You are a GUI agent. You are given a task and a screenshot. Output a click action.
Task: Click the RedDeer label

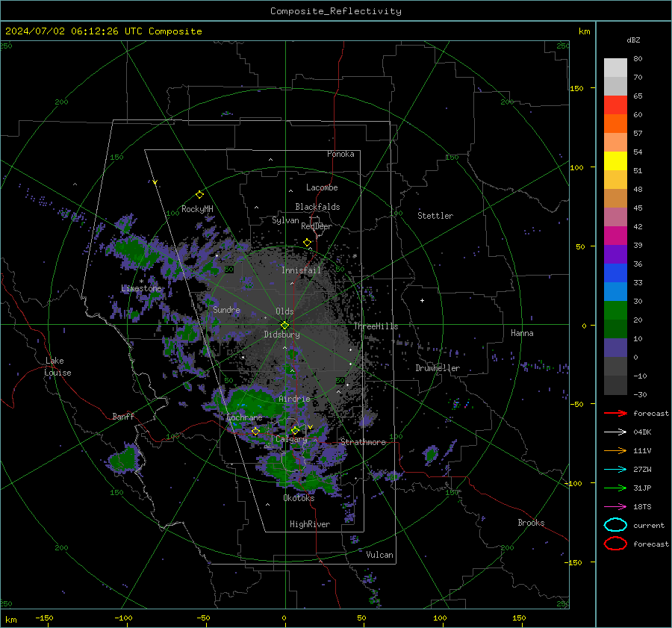(x=317, y=226)
